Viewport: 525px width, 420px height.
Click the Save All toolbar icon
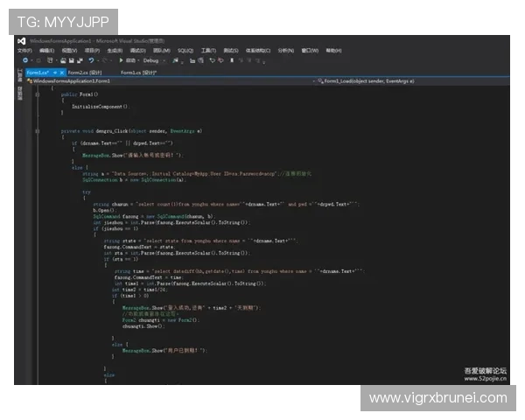tap(80, 60)
